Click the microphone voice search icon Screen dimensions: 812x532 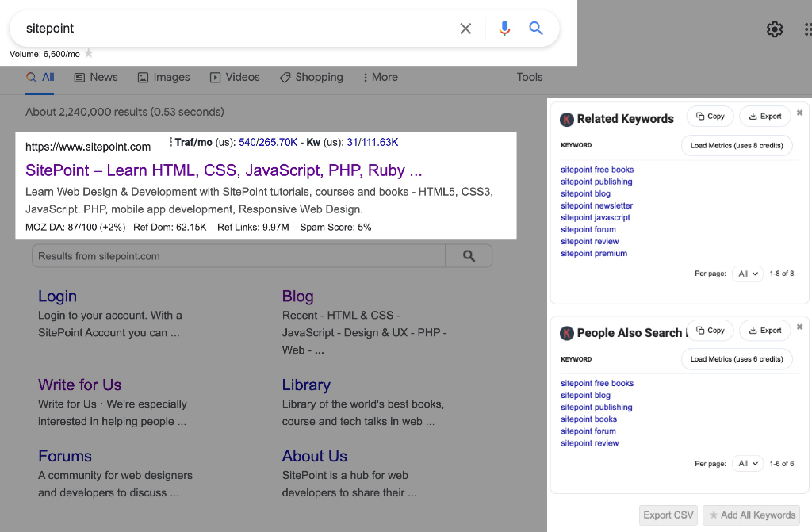(504, 29)
